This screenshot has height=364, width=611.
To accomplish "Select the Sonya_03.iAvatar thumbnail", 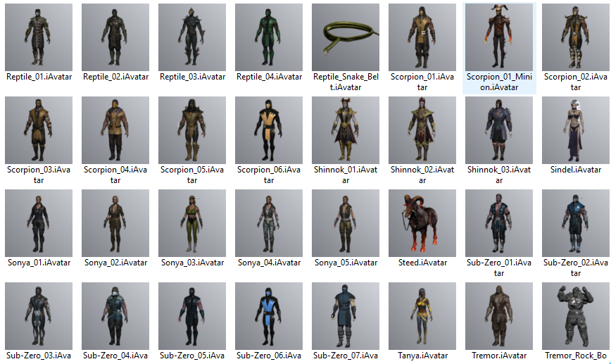I will 192,223.
